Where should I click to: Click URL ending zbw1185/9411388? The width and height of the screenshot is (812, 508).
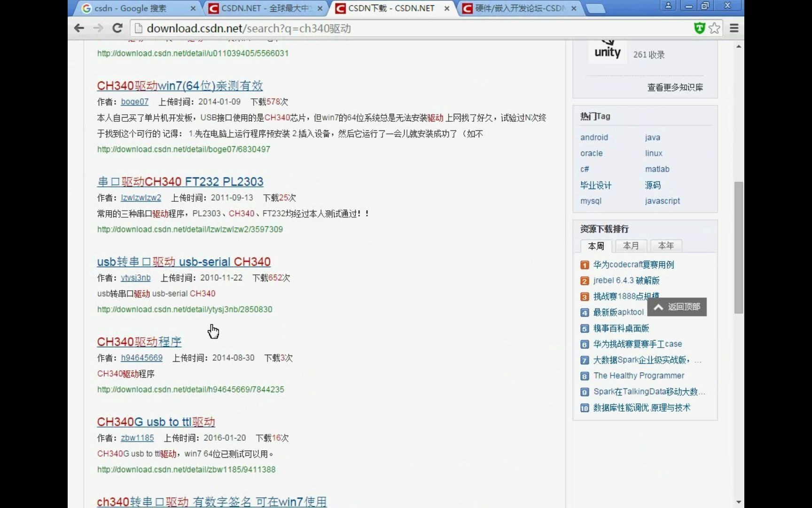click(186, 469)
